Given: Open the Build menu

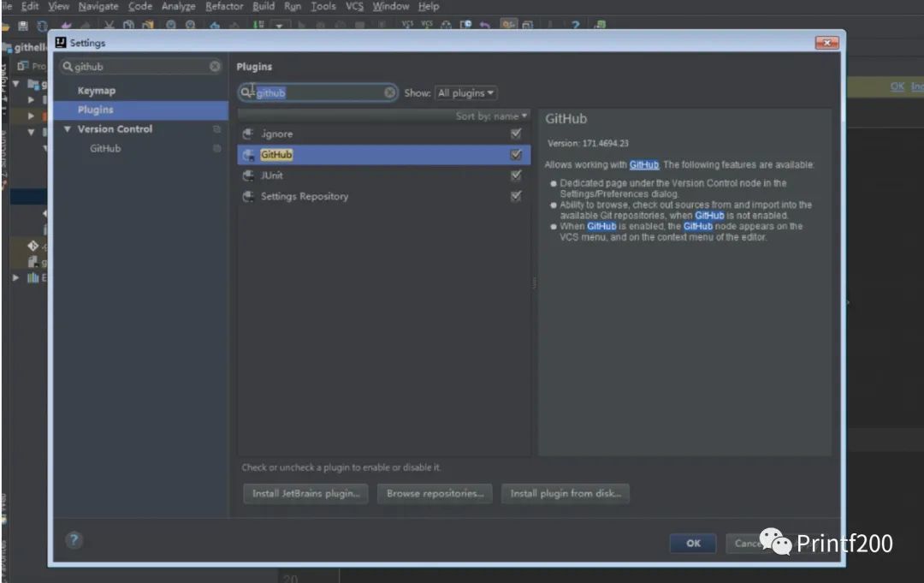Looking at the screenshot, I should [264, 7].
